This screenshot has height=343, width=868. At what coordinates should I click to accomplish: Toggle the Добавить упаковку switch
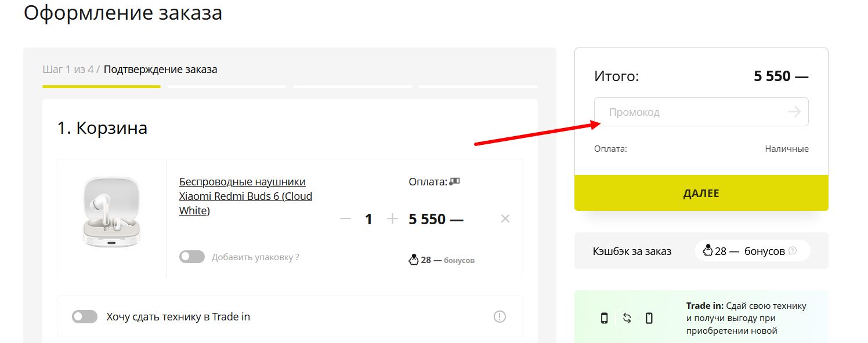click(x=192, y=257)
